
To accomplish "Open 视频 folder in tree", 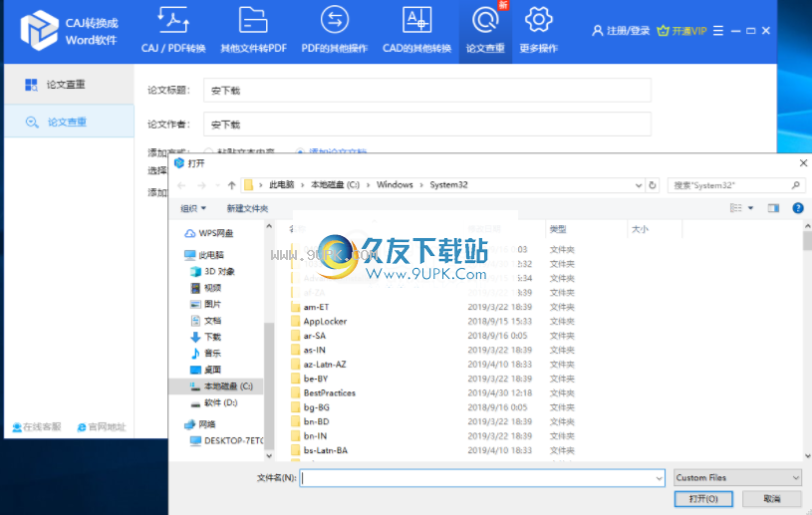I will tap(206, 288).
